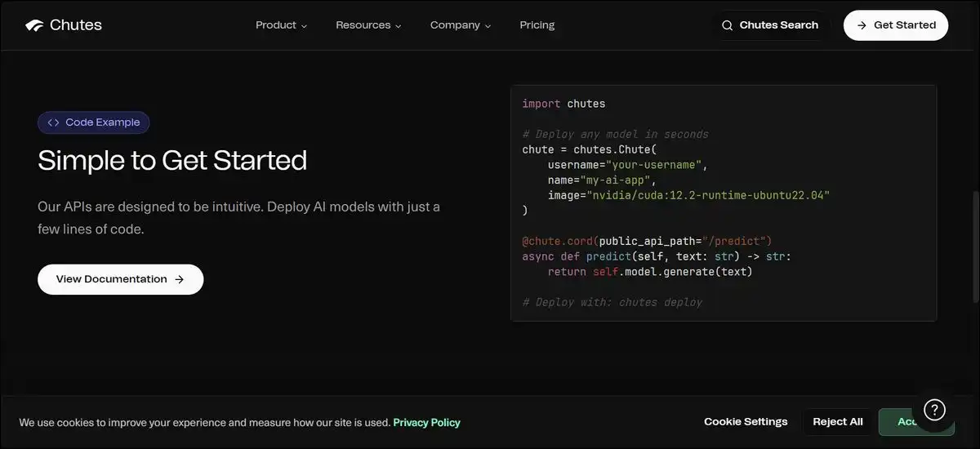
Task: Open the Product menu
Action: [x=281, y=25]
